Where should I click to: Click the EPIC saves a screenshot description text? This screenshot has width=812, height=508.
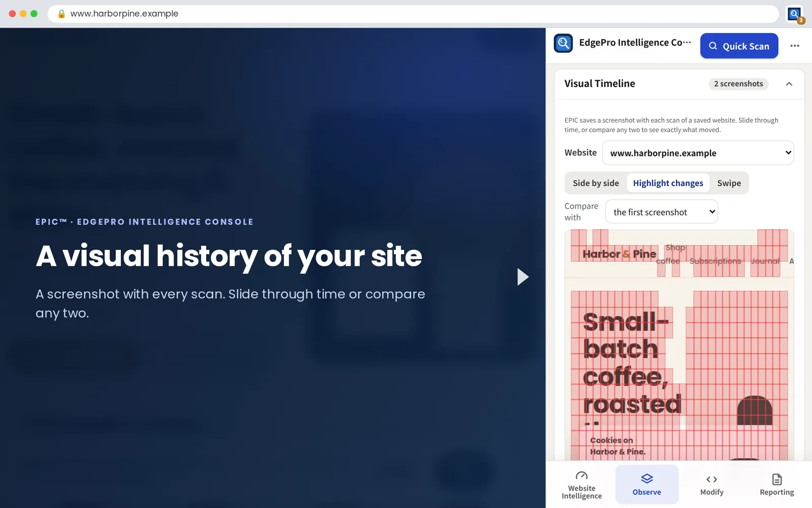pos(671,125)
